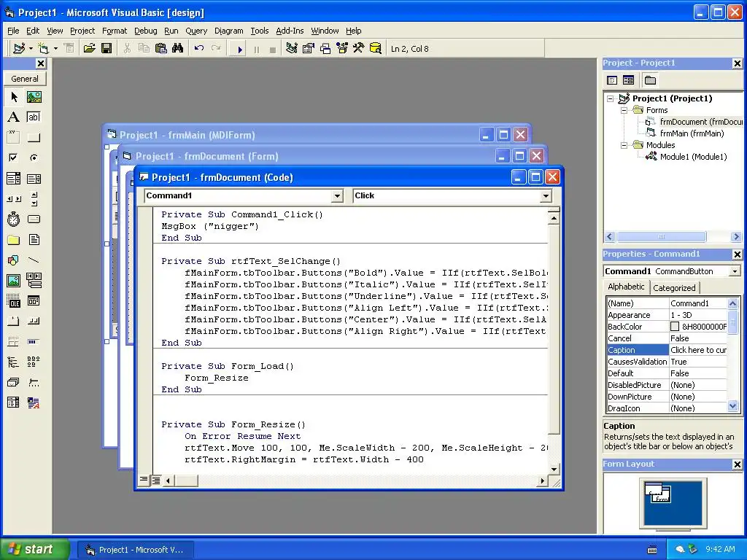Toggle Folders in the Project panel

pyautogui.click(x=650, y=80)
